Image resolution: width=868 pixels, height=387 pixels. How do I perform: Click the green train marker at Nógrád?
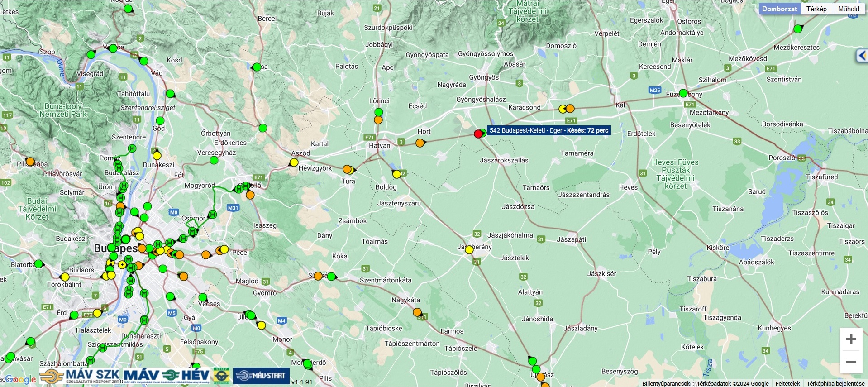(x=129, y=8)
